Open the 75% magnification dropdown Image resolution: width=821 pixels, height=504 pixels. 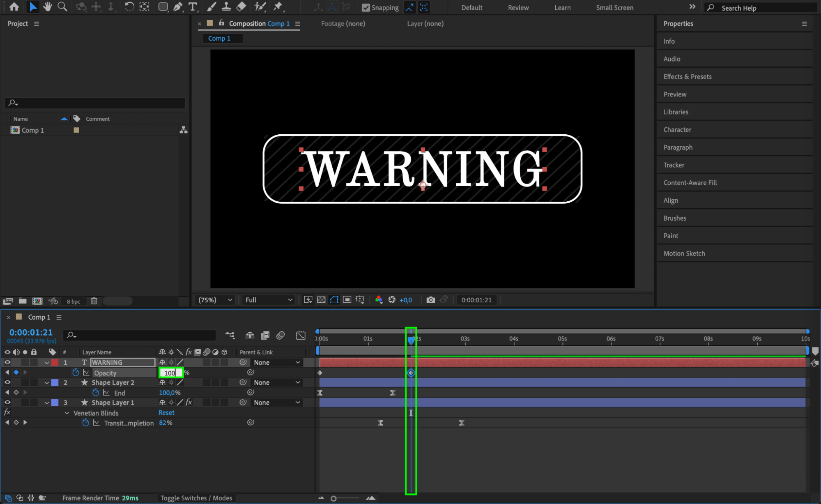coord(215,300)
